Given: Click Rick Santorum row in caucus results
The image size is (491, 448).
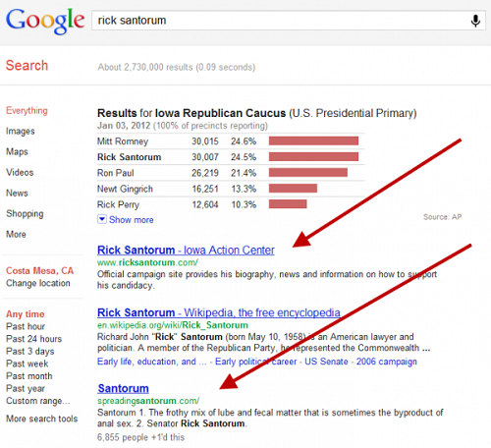Looking at the screenshot, I should [231, 157].
